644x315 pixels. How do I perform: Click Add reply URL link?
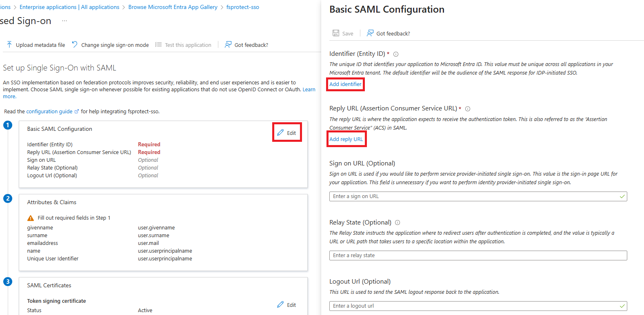click(x=346, y=139)
